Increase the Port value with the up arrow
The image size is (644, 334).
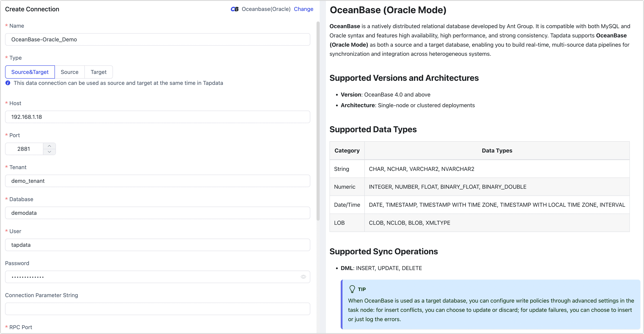[49, 146]
